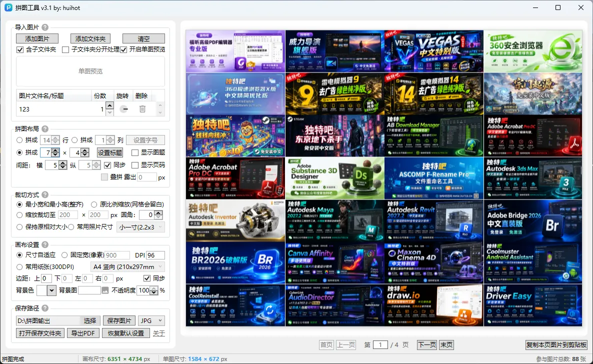Image resolution: width=593 pixels, height=364 pixels.
Task: Select 拼成 14 行 radio option
Action: pyautogui.click(x=19, y=140)
